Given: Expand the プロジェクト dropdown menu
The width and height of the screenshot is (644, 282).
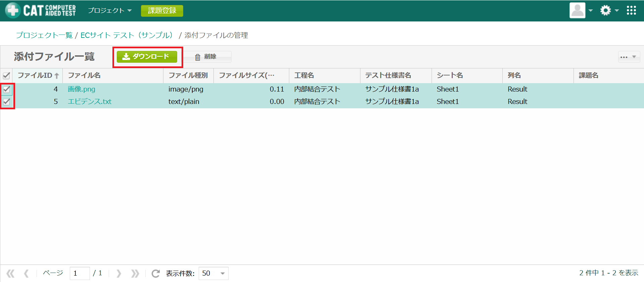Looking at the screenshot, I should tap(110, 10).
